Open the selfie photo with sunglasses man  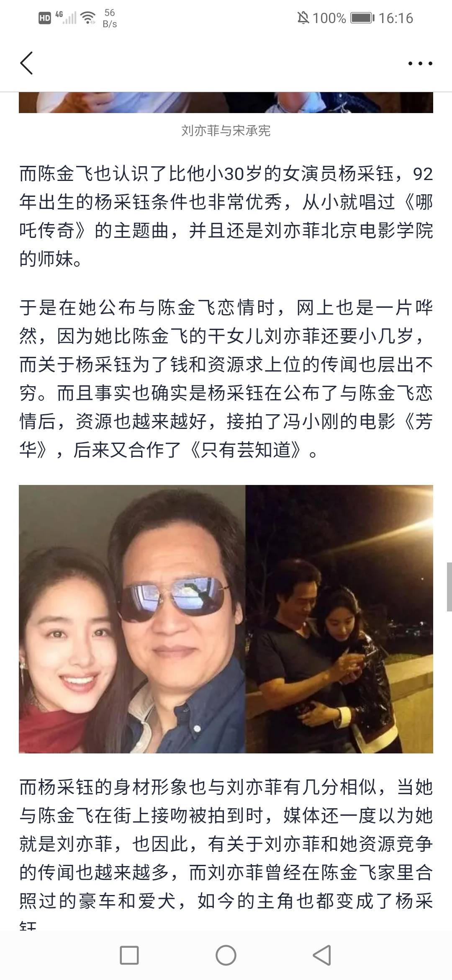tap(132, 619)
